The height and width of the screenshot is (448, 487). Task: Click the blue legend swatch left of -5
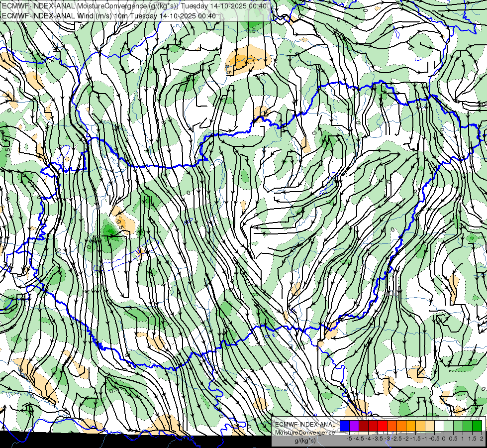coord(345,426)
